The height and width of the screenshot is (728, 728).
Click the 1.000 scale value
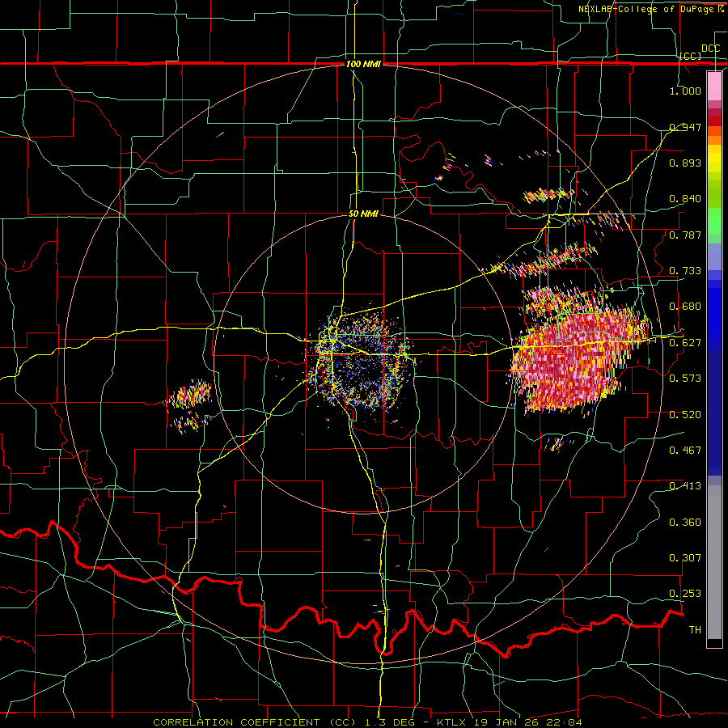point(685,91)
